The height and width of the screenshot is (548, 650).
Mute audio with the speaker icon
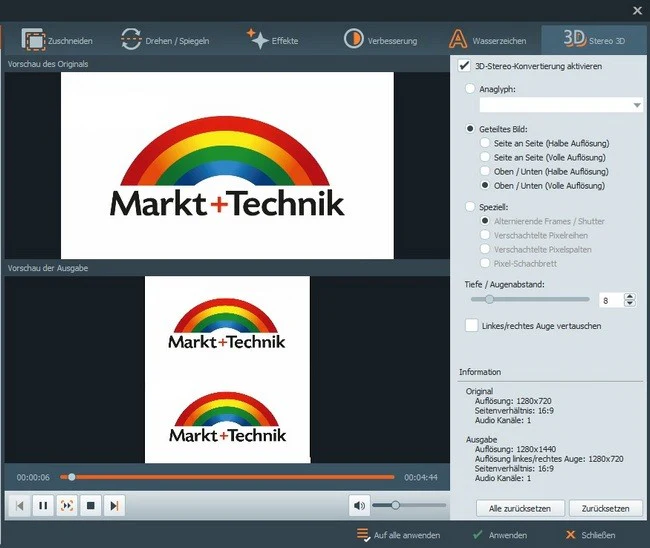coord(359,505)
